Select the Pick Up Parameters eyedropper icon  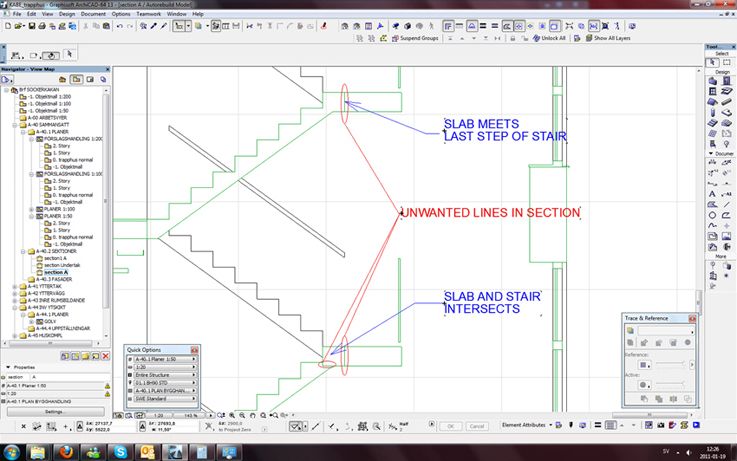click(x=154, y=26)
